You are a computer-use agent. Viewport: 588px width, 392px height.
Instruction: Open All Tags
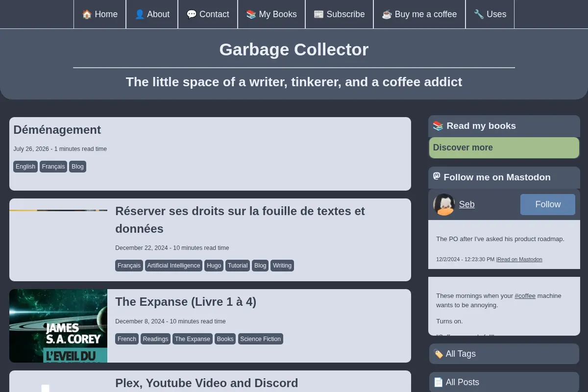click(x=504, y=354)
